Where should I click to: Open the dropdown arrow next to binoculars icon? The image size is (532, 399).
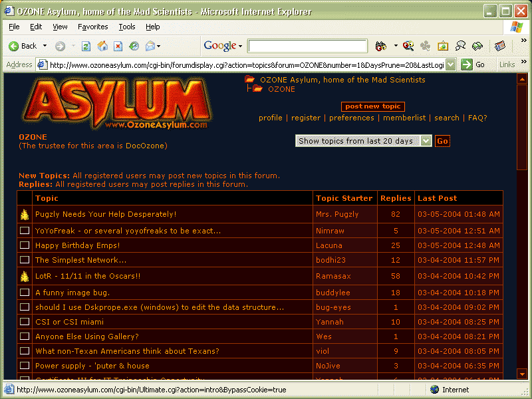(396, 45)
